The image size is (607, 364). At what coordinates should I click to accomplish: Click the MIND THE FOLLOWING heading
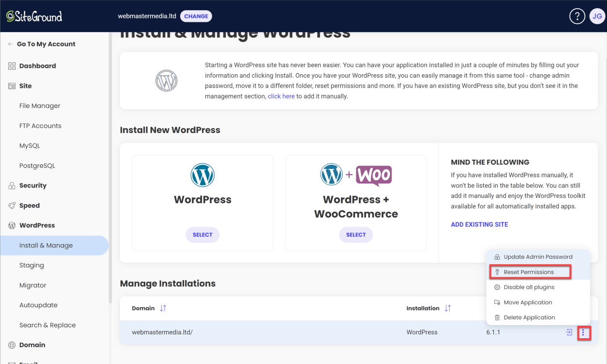[490, 162]
